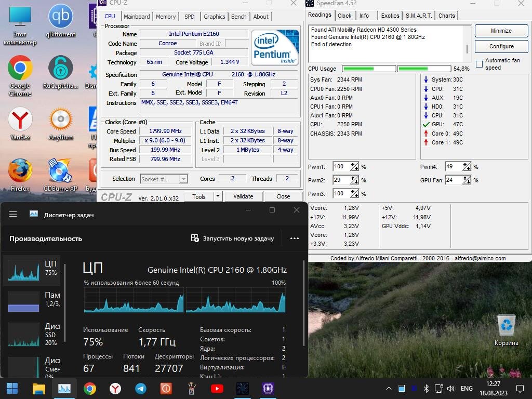Click the Intel Pentium inside logo

(x=275, y=47)
